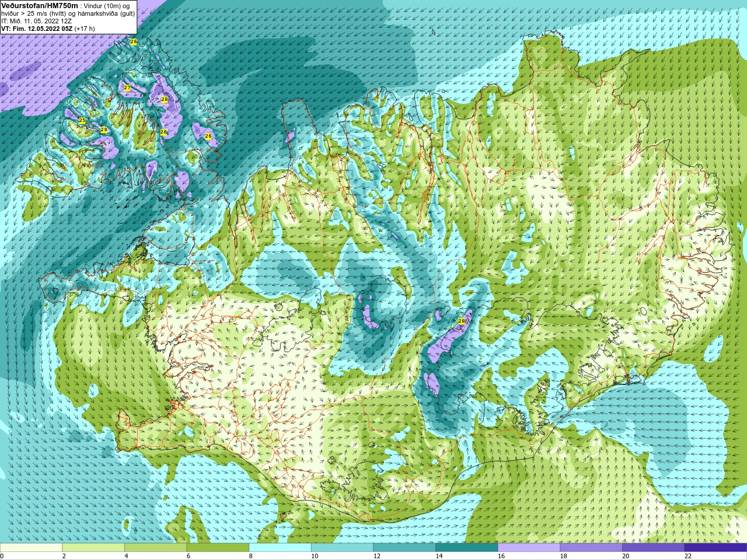Click the legend scale number 14
The height and width of the screenshot is (560, 747).
(x=439, y=556)
